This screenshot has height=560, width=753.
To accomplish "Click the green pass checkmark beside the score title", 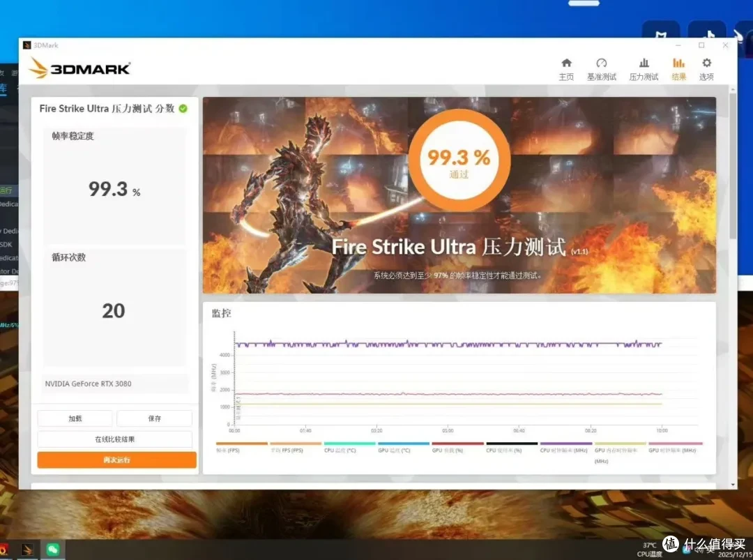I will (183, 109).
